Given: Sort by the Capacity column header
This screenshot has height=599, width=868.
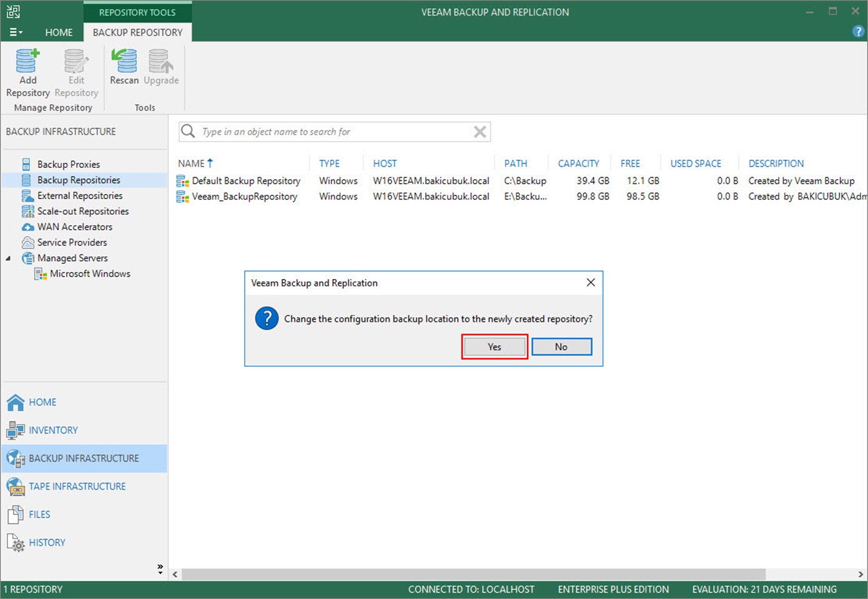Looking at the screenshot, I should pos(578,163).
